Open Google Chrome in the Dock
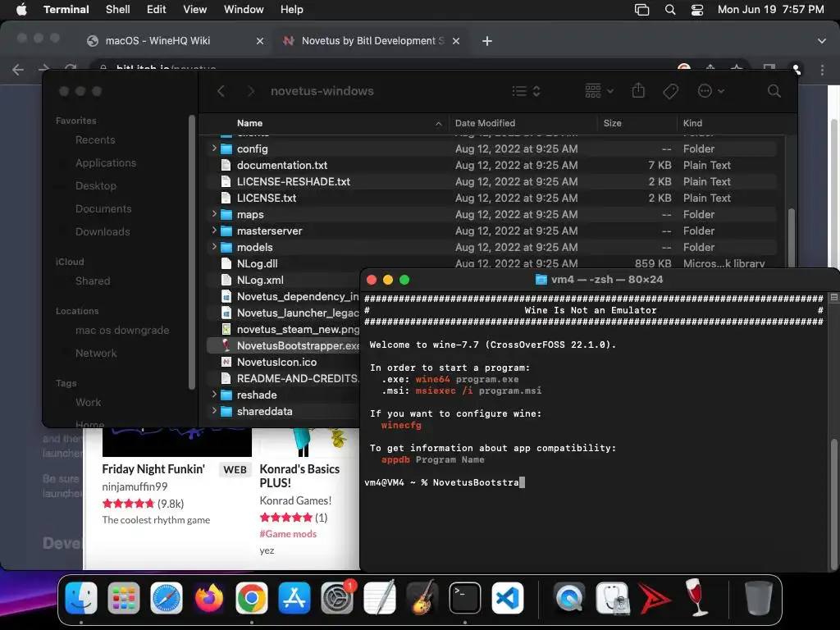Screen dimensions: 840x630 coord(251,597)
